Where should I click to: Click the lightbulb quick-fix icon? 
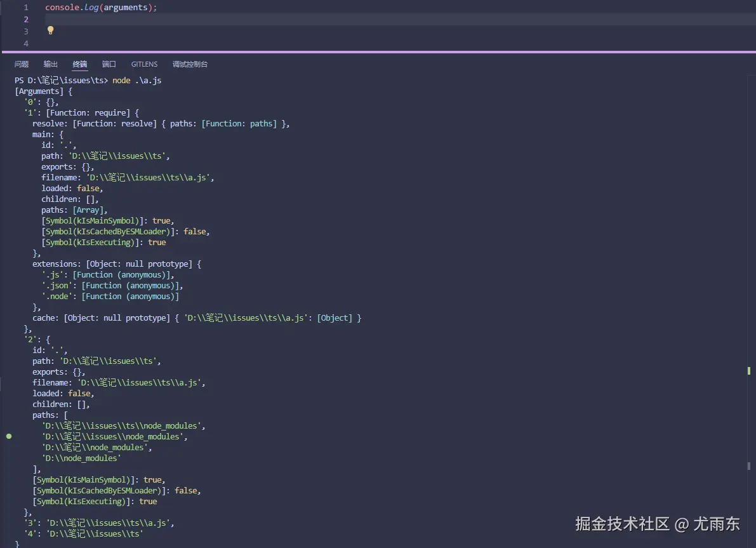51,30
